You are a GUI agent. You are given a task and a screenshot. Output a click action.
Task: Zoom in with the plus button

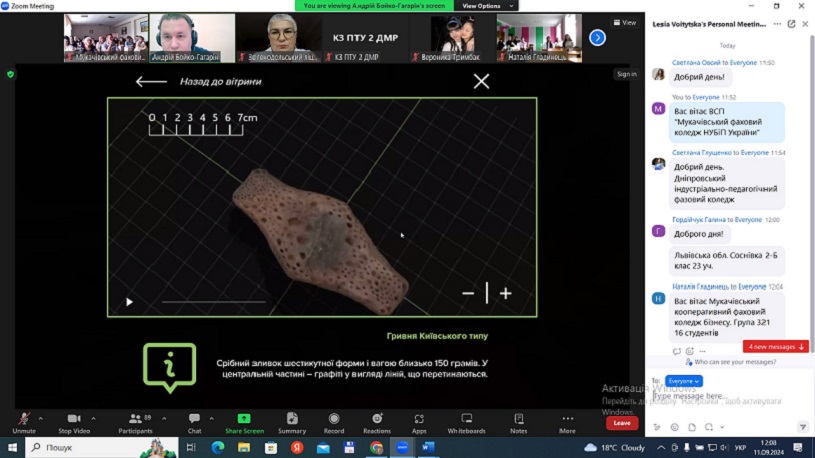(x=506, y=294)
